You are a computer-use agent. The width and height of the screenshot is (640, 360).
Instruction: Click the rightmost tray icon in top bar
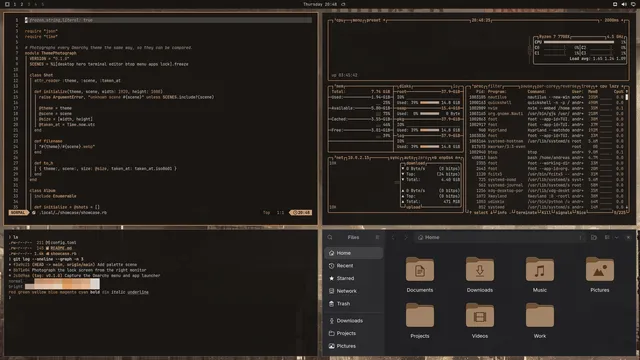(633, 4)
